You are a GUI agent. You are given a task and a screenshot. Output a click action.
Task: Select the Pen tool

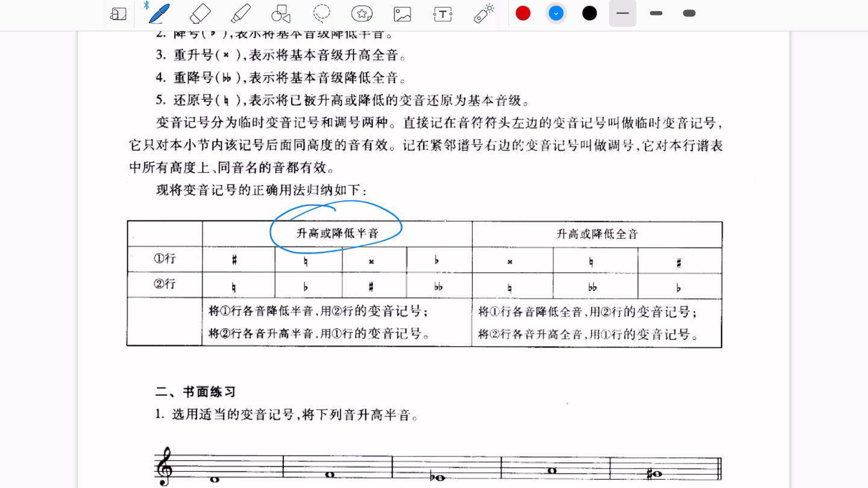159,13
